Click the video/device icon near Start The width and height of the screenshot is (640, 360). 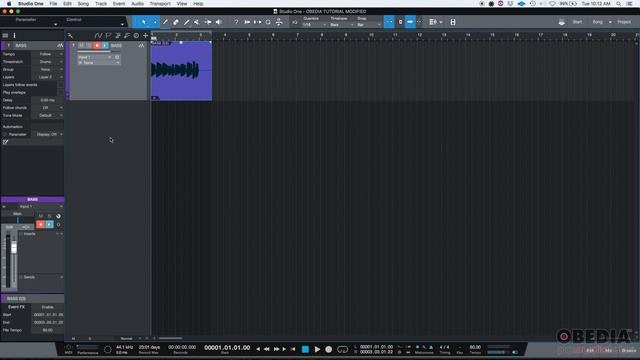(x=562, y=22)
